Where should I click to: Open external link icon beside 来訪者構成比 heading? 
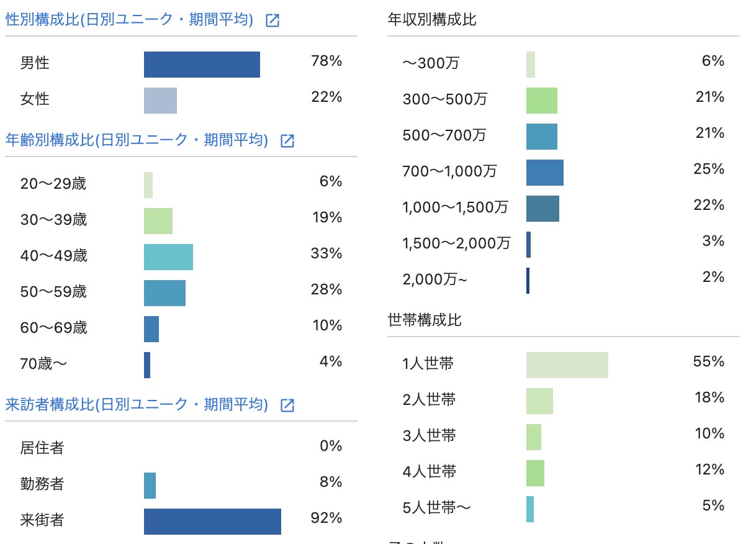(x=287, y=406)
